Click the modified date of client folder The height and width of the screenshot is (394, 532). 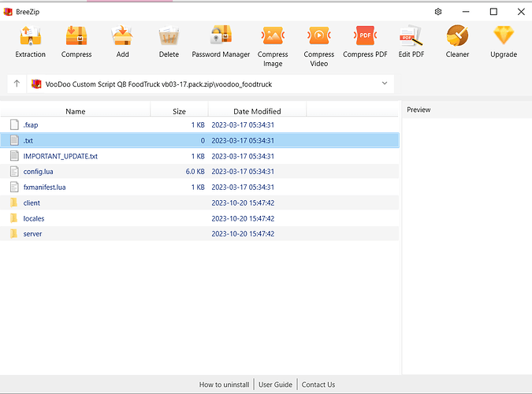pos(243,203)
